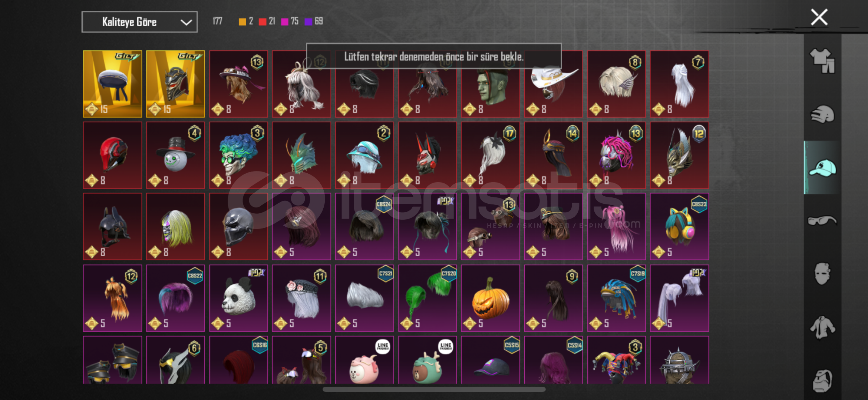Choose the panda head item
This screenshot has height=400, width=868.
pos(238,298)
